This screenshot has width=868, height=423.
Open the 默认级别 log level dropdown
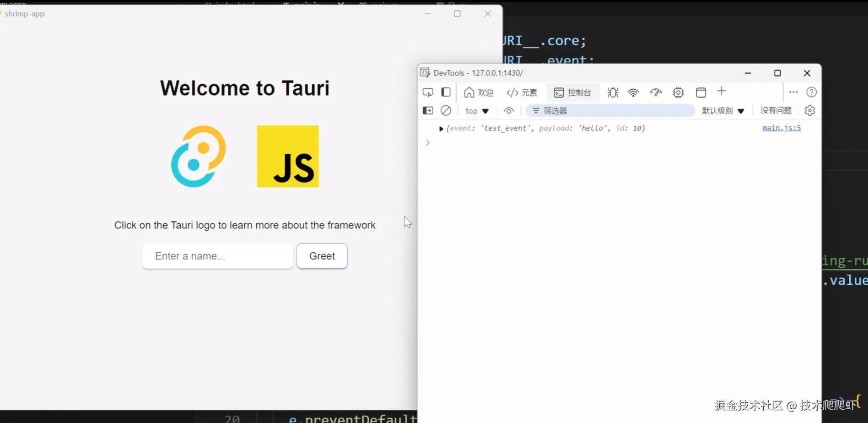723,111
